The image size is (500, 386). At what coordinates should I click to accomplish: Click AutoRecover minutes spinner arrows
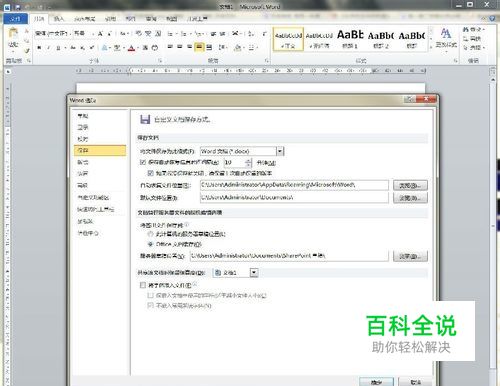[x=248, y=162]
